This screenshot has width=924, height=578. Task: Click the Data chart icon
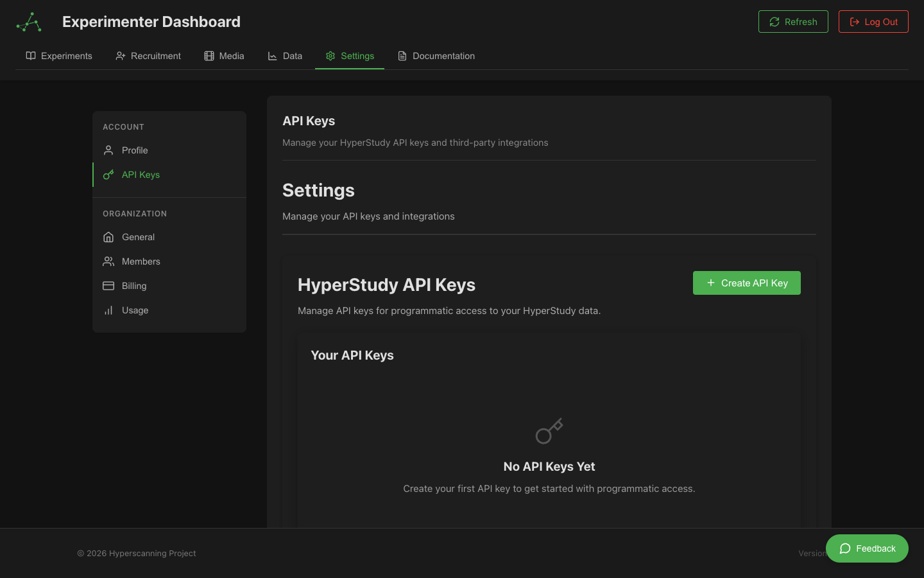click(271, 56)
